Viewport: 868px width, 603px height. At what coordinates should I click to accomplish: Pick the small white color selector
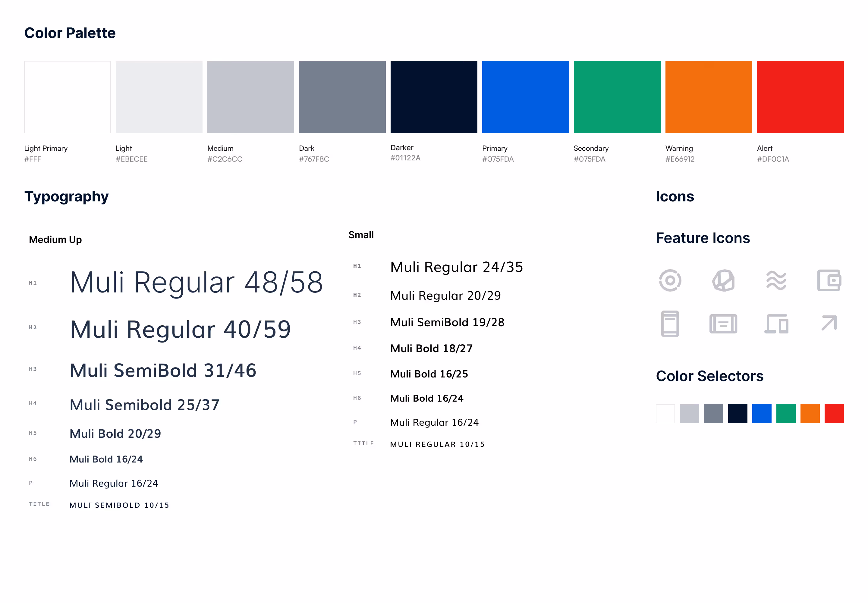[x=665, y=413]
